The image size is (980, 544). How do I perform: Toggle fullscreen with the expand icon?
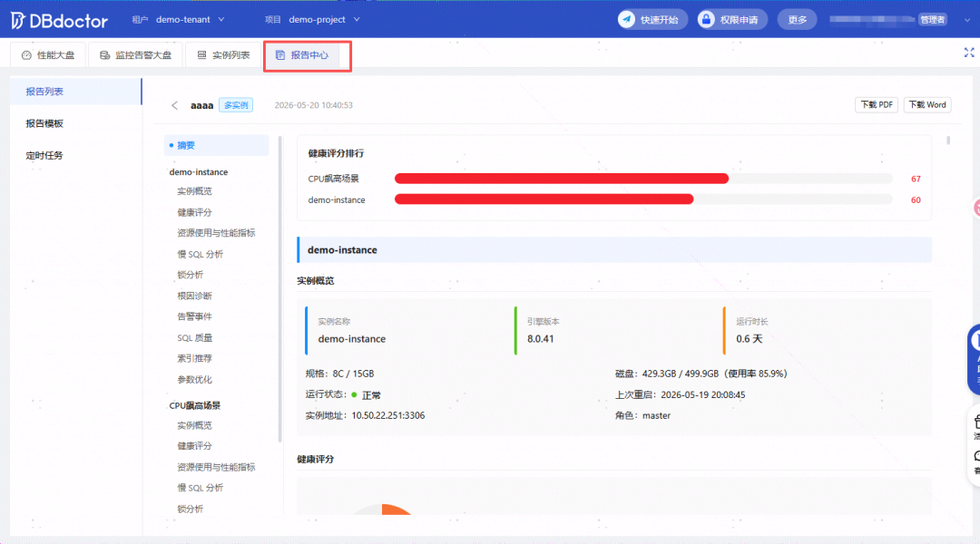point(969,53)
